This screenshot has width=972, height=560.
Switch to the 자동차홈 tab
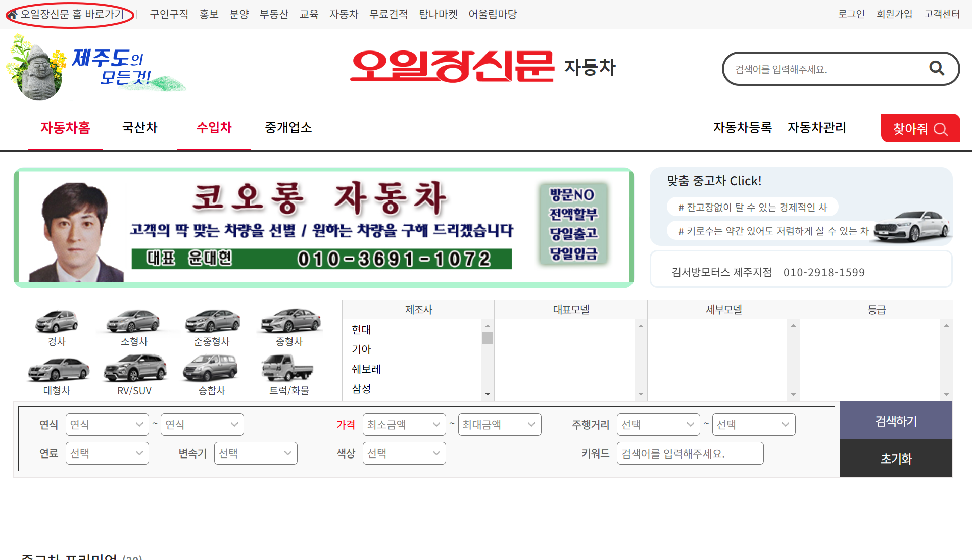click(x=65, y=128)
